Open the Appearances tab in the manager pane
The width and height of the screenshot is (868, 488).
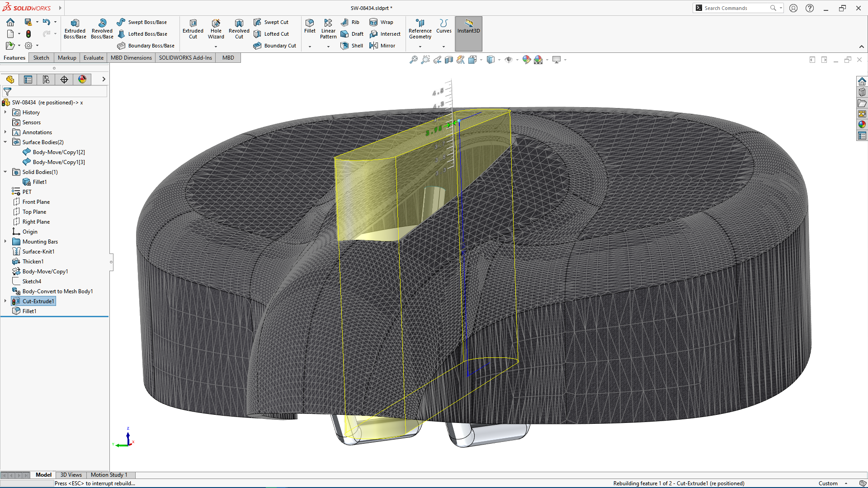[82, 80]
